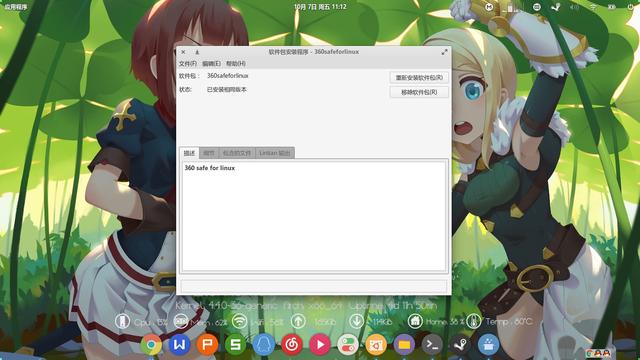
Task: Click the temperature thermometer widget icon
Action: pos(473,322)
